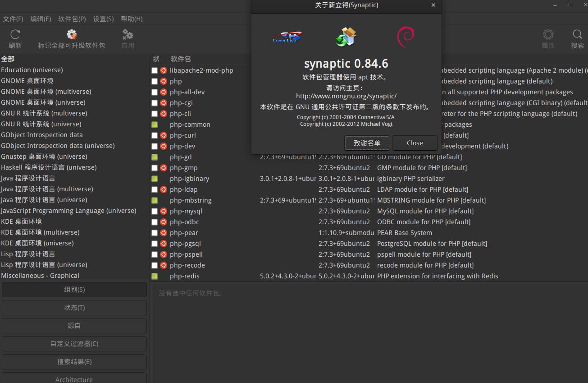Select the 状态(T) status filter button

(x=74, y=308)
